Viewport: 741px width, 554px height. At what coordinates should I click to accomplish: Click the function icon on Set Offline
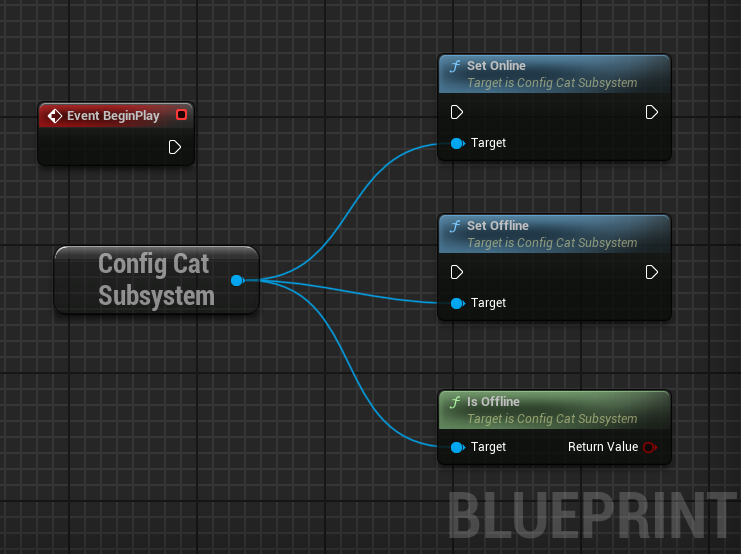point(455,226)
